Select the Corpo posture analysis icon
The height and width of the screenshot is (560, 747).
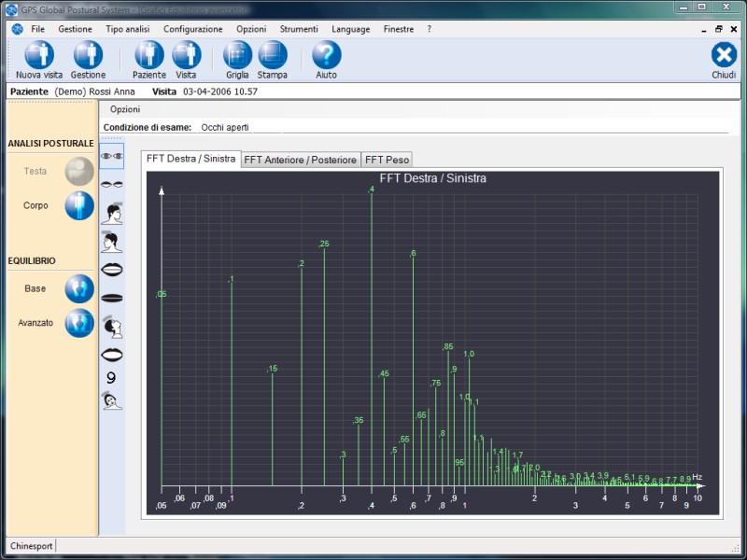(x=79, y=205)
